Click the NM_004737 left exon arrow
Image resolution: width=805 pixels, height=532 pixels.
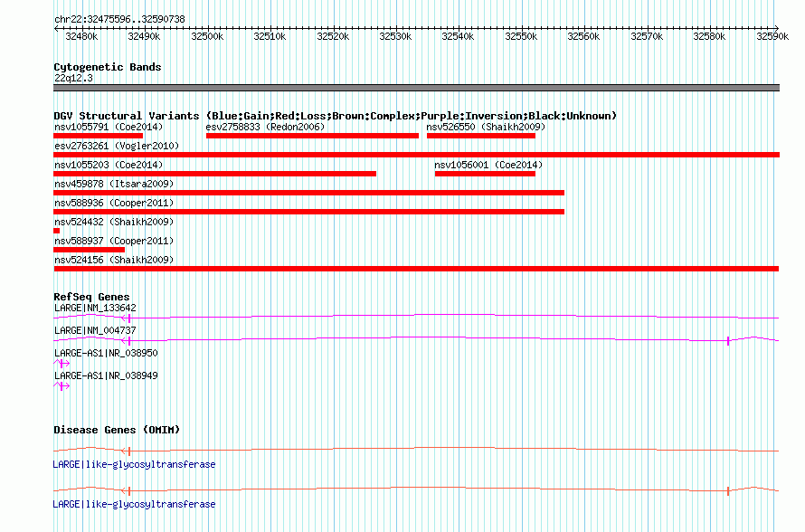pyautogui.click(x=127, y=341)
